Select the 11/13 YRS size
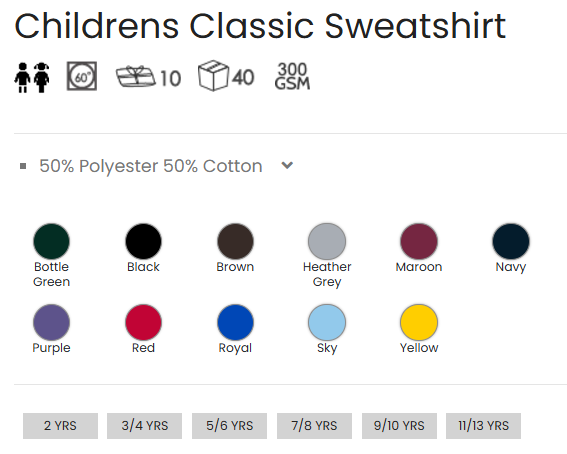The height and width of the screenshot is (454, 567). pyautogui.click(x=483, y=426)
